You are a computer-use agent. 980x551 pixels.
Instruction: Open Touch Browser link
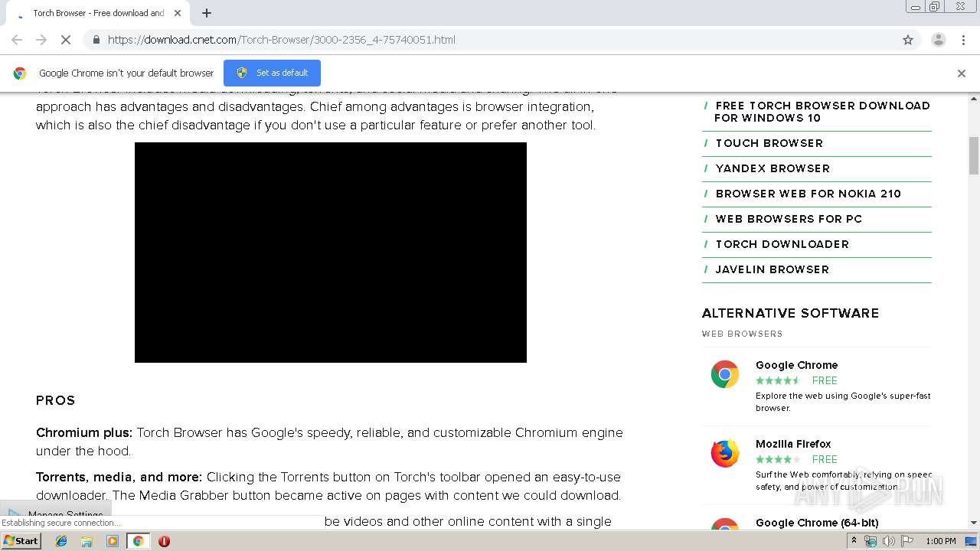(x=769, y=143)
